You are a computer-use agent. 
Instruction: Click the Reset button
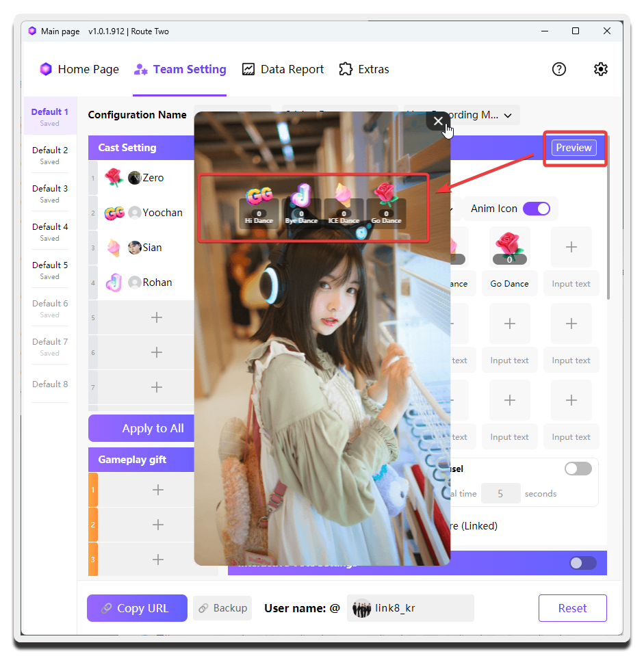tap(572, 608)
